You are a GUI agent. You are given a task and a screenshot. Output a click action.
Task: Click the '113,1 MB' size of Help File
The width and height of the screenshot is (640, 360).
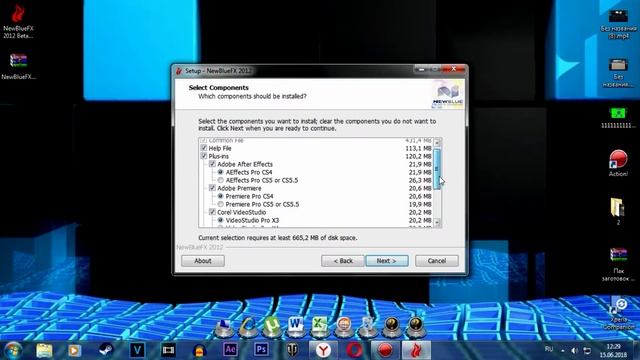coord(418,148)
